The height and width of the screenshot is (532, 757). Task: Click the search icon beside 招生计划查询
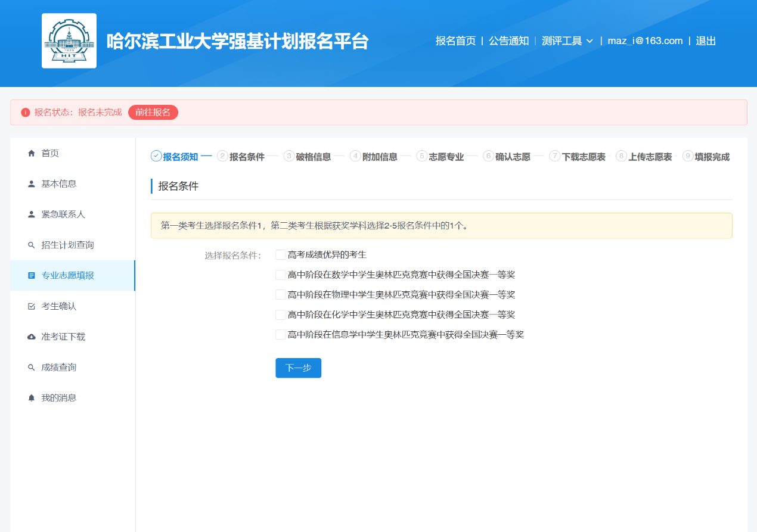[32, 245]
